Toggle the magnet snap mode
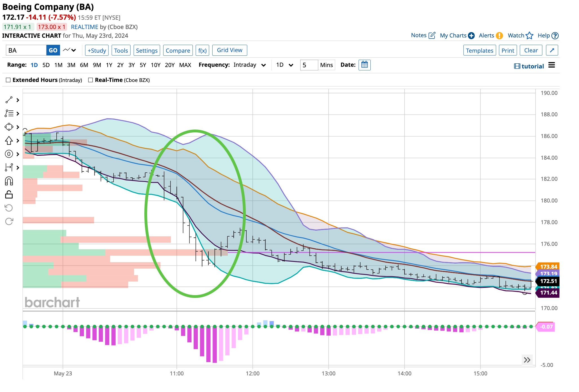579x392 pixels. [9, 181]
